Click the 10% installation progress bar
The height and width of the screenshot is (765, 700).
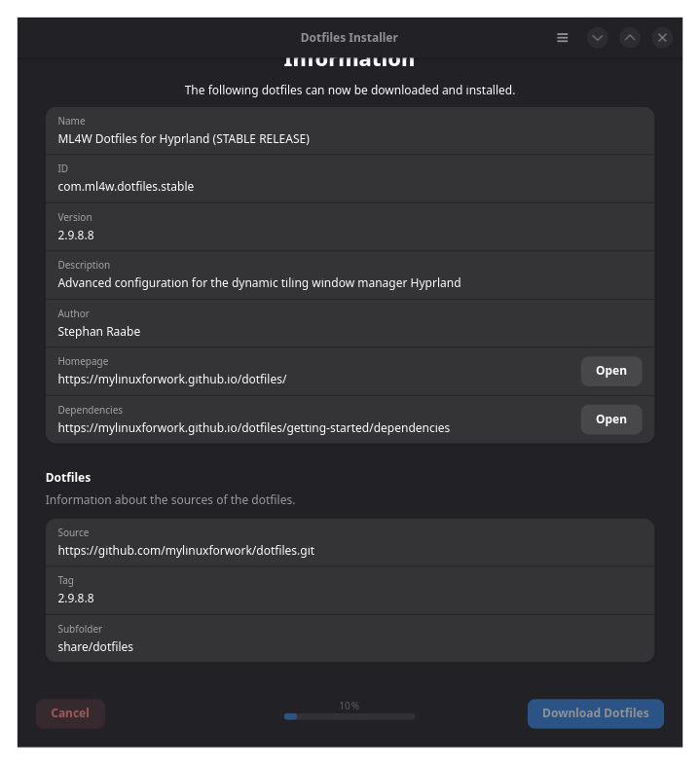point(350,716)
